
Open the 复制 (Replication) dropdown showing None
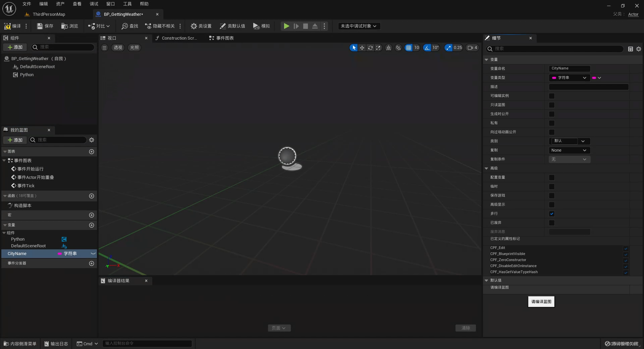tap(569, 150)
